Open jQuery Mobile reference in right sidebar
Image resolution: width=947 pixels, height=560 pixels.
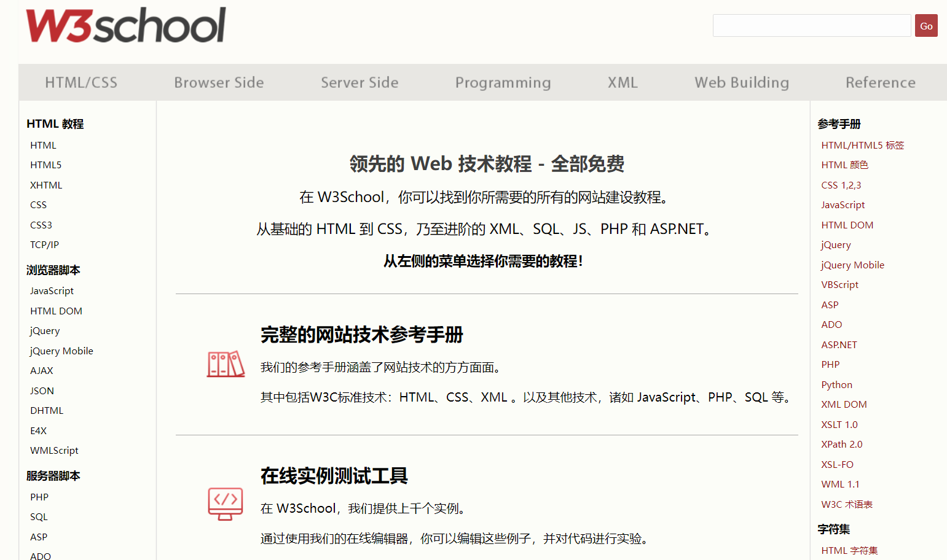[x=852, y=265]
